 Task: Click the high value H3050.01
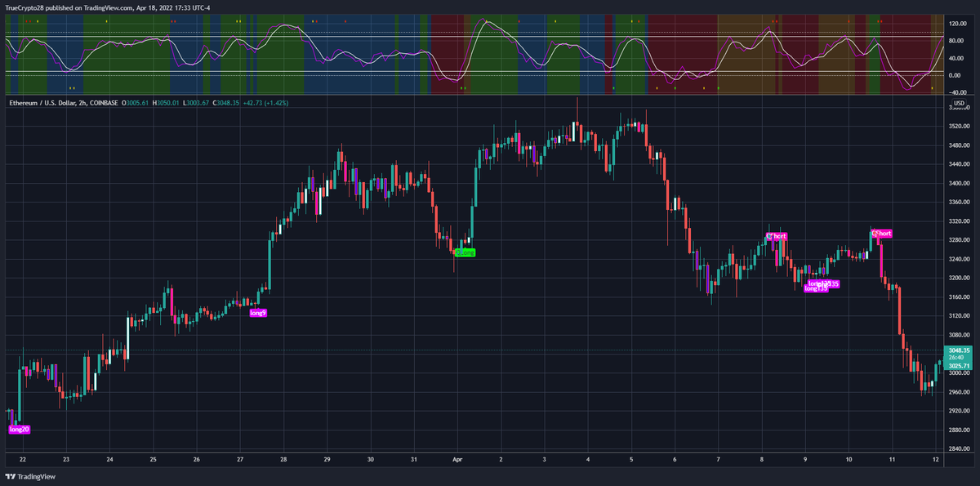(165, 103)
